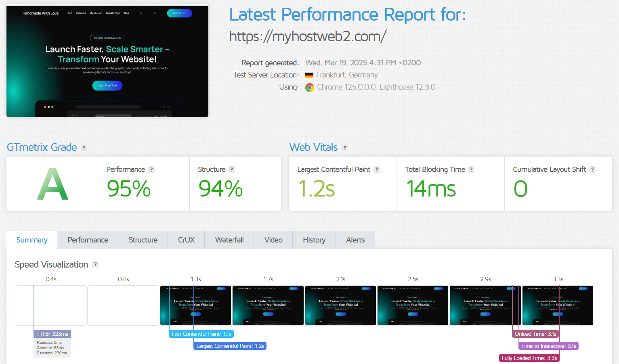Click the 1.2s LCP value

317,189
